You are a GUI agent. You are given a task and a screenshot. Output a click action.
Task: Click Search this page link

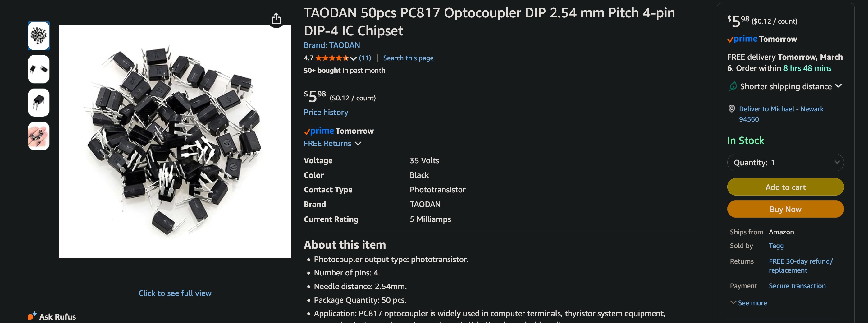coord(408,58)
